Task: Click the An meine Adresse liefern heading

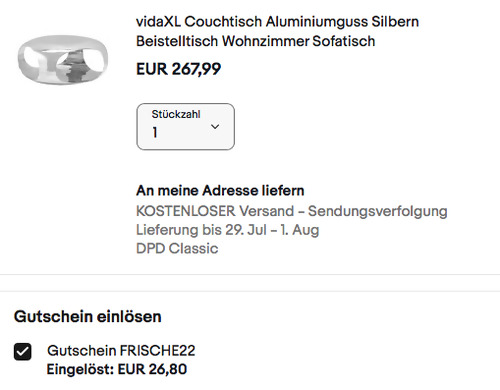Action: pos(220,191)
